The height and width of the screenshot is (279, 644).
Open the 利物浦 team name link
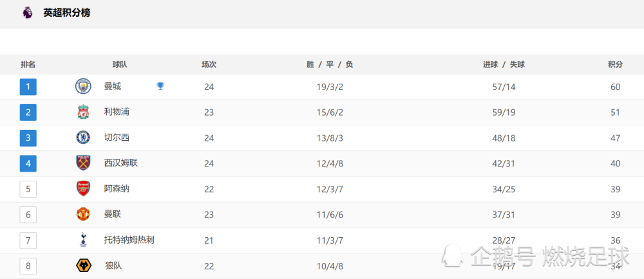[x=117, y=112]
